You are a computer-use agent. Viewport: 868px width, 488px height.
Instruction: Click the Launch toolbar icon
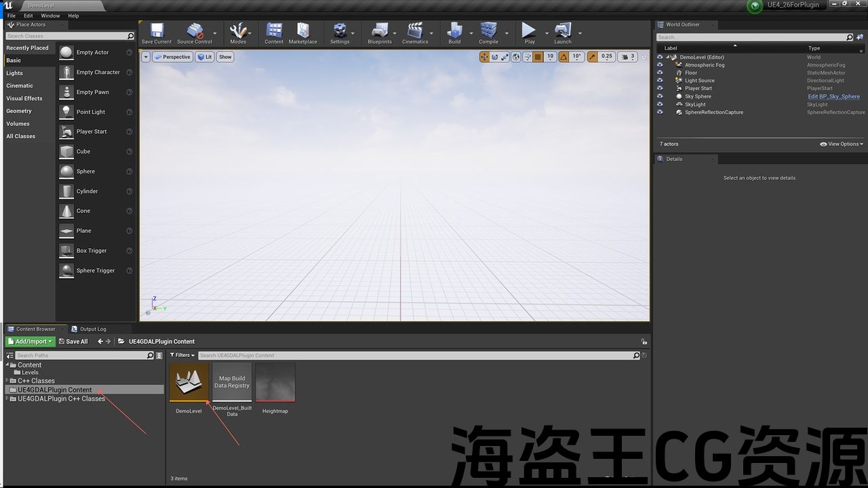tap(562, 32)
